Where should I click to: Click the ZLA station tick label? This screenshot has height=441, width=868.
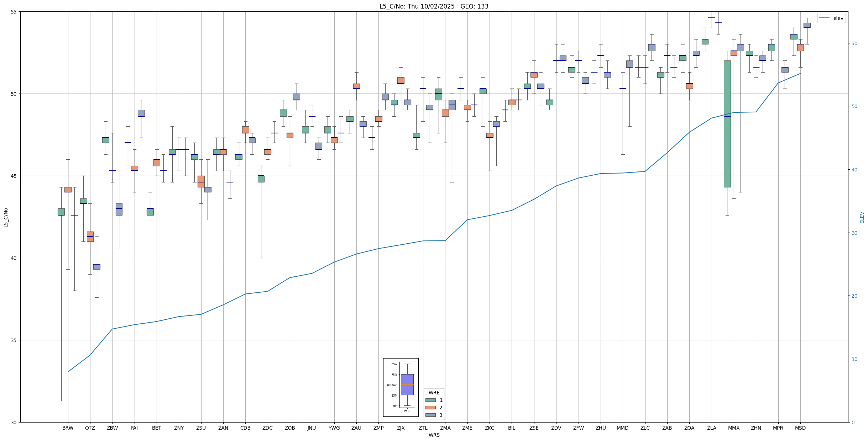[x=711, y=428]
